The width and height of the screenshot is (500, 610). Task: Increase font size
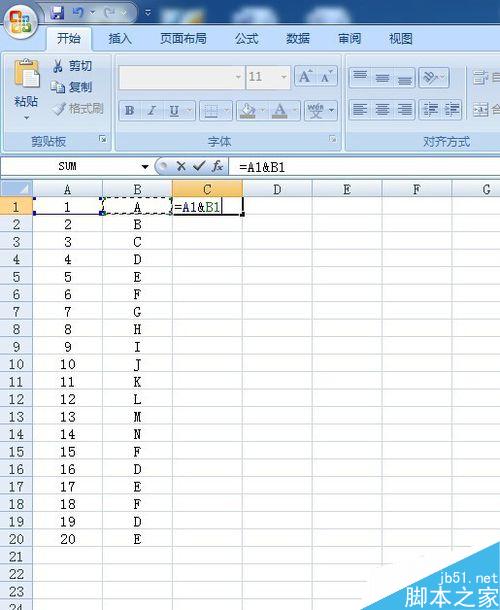click(305, 76)
